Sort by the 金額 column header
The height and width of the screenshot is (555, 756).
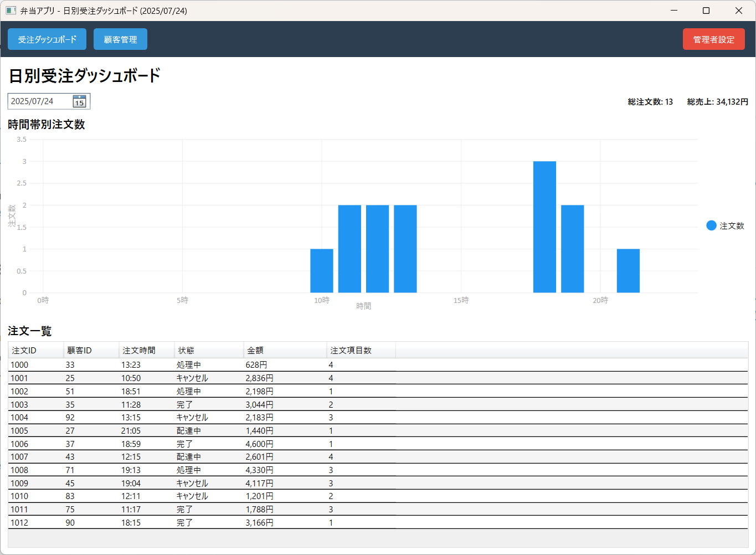click(x=285, y=351)
